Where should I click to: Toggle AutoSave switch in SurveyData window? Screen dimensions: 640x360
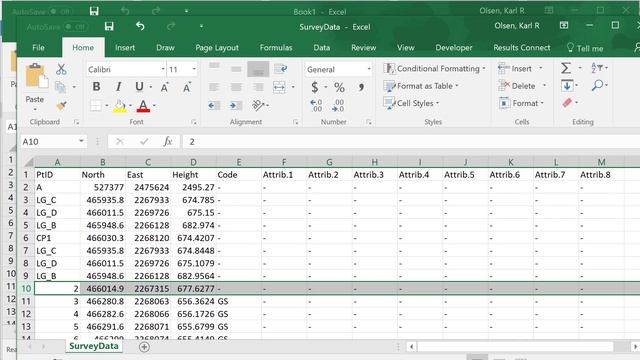(76, 27)
